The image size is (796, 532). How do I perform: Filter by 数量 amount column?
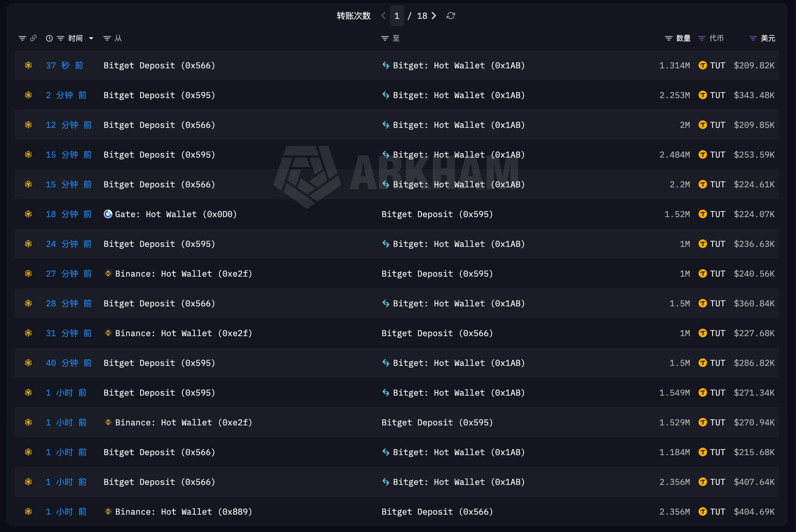click(x=678, y=38)
